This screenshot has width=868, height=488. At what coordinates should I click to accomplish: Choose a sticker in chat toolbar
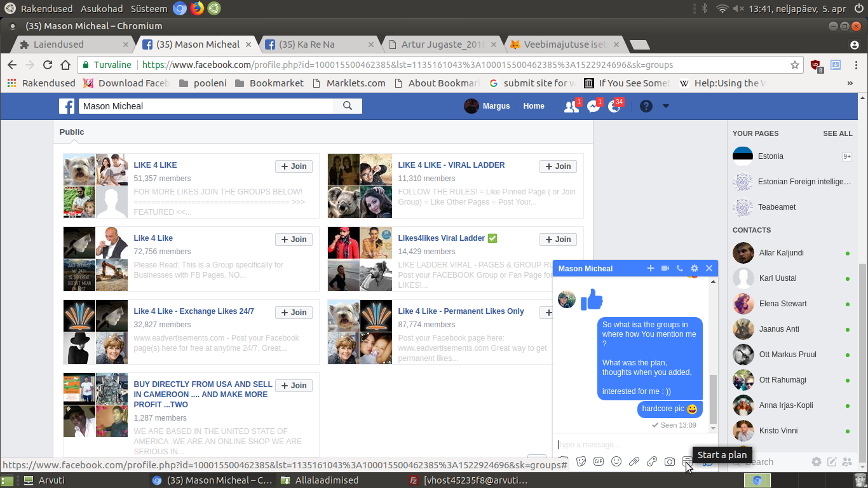[x=581, y=462]
